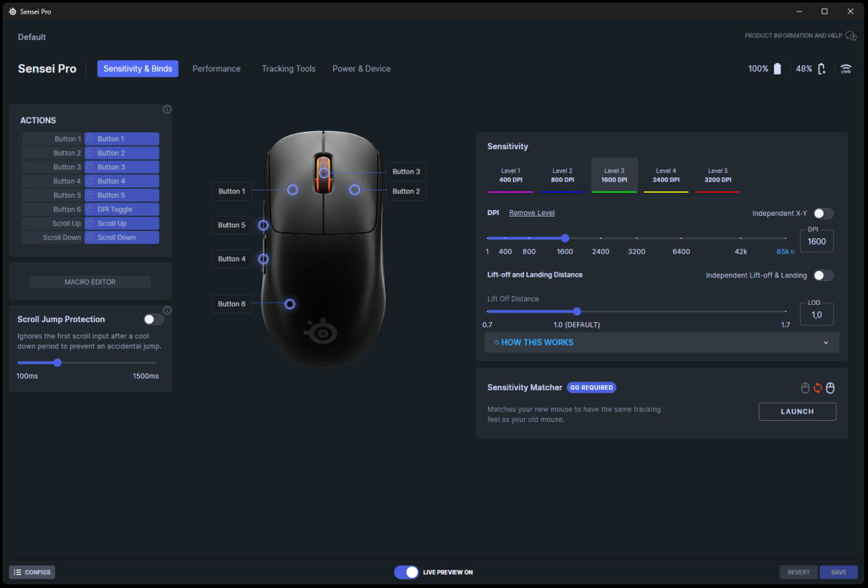This screenshot has height=588, width=868.
Task: Select Level 1 400 DPI
Action: click(x=510, y=175)
